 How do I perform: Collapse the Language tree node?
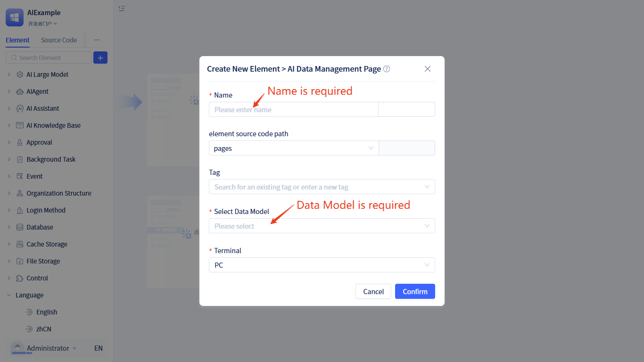(x=9, y=295)
